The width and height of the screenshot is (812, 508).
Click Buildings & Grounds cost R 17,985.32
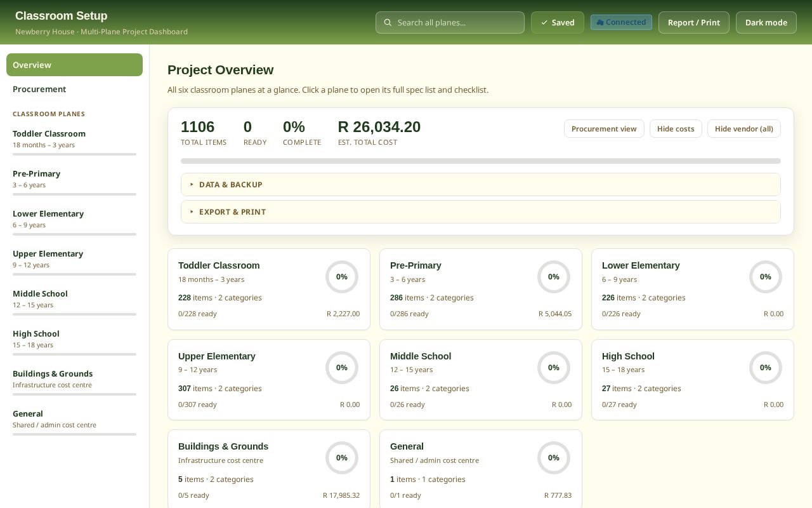coord(341,495)
